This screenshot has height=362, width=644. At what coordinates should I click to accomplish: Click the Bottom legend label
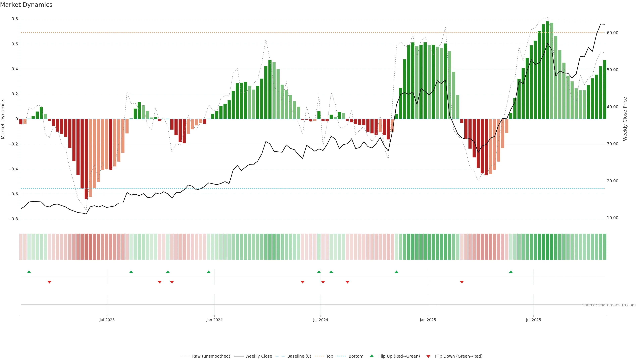tap(356, 356)
